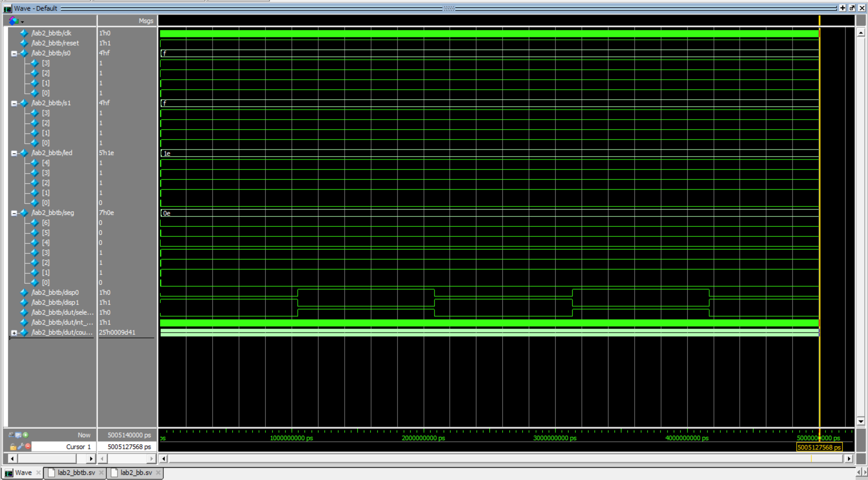Screen dimensions: 868x480
Task: Click the toggle leaf names icon
Action: [11, 435]
